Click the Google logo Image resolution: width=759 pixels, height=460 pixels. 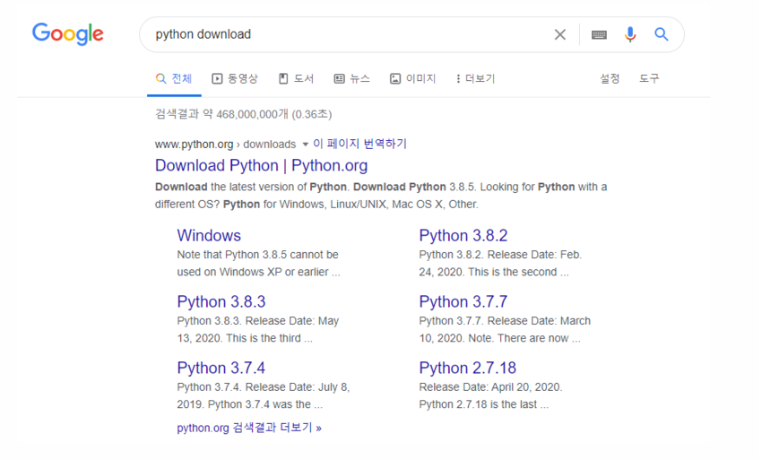pos(68,33)
